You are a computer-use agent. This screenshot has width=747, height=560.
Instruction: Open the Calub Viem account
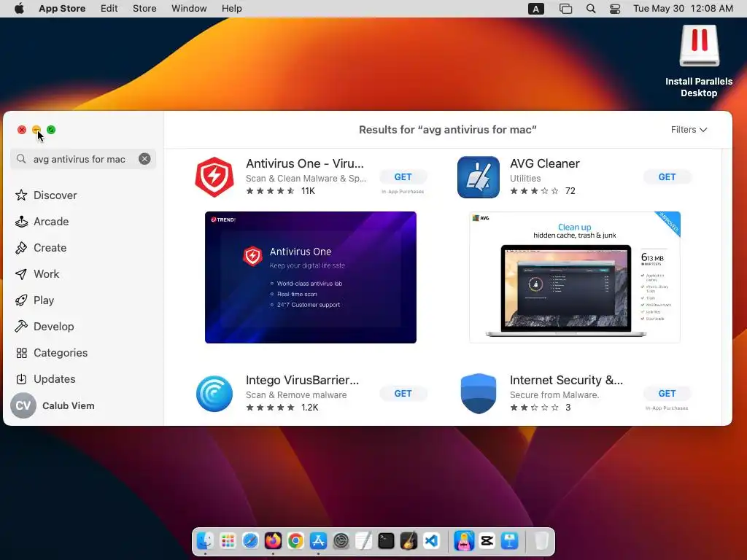point(53,405)
